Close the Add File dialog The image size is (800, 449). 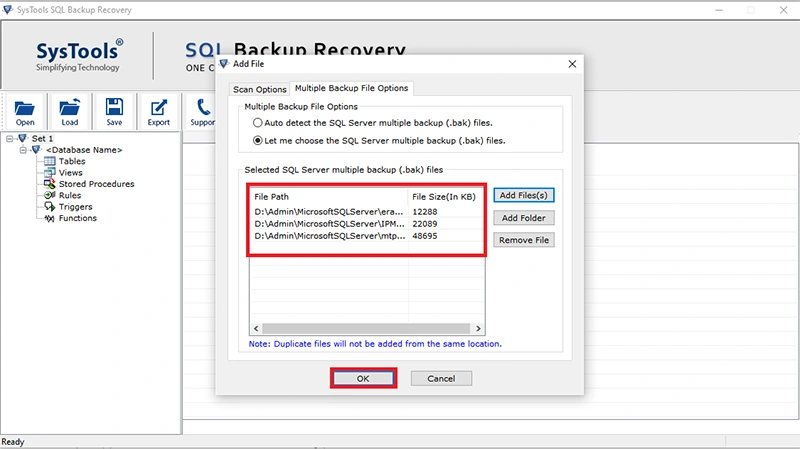pyautogui.click(x=572, y=64)
